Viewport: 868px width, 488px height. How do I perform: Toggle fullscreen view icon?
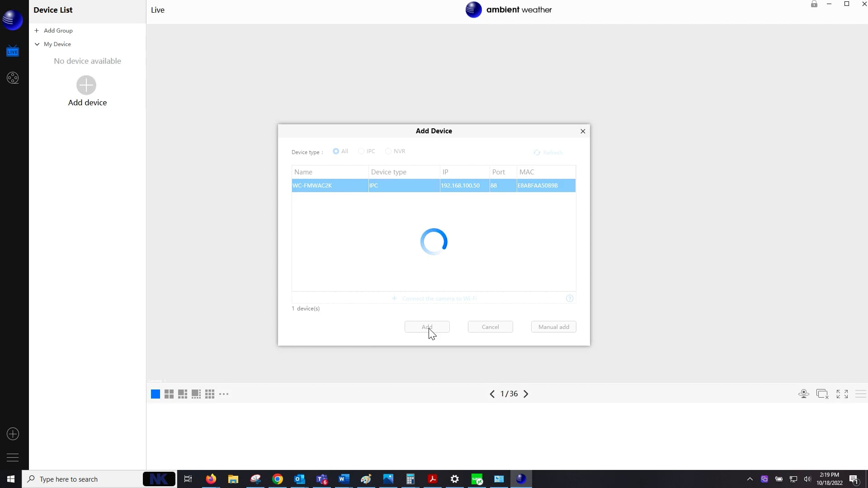coord(842,394)
